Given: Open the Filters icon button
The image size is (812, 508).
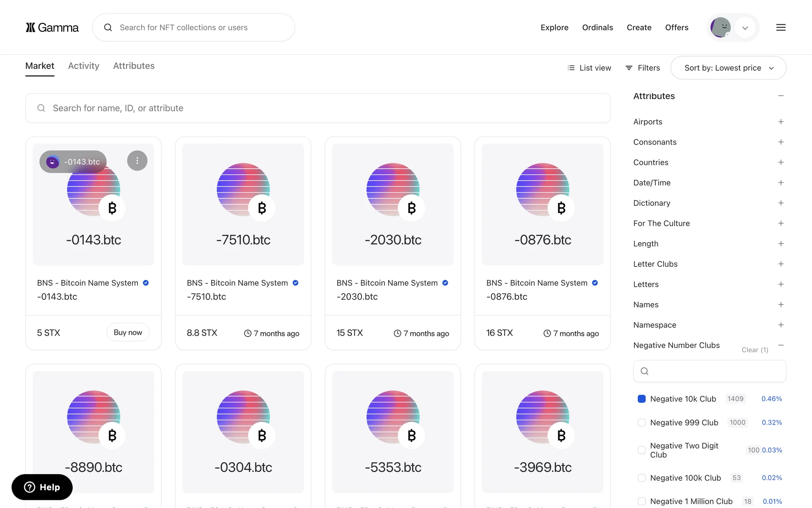Looking at the screenshot, I should pyautogui.click(x=642, y=68).
